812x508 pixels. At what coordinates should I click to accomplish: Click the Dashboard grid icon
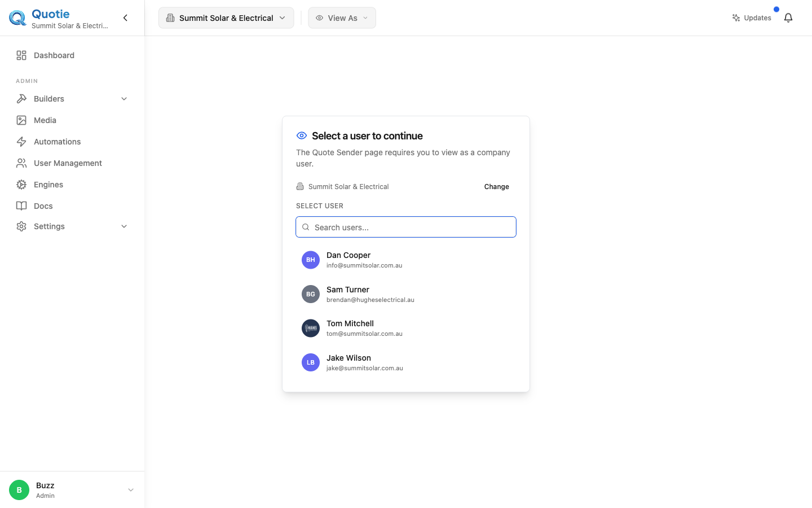click(21, 55)
